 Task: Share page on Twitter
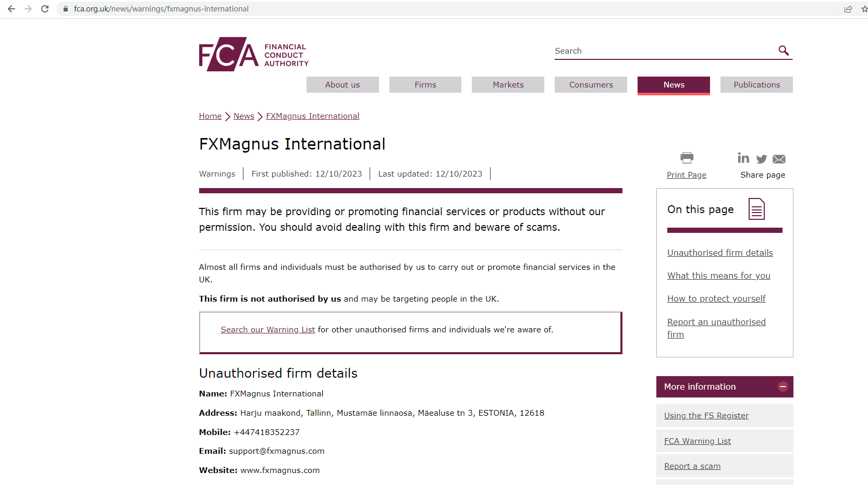tap(762, 159)
